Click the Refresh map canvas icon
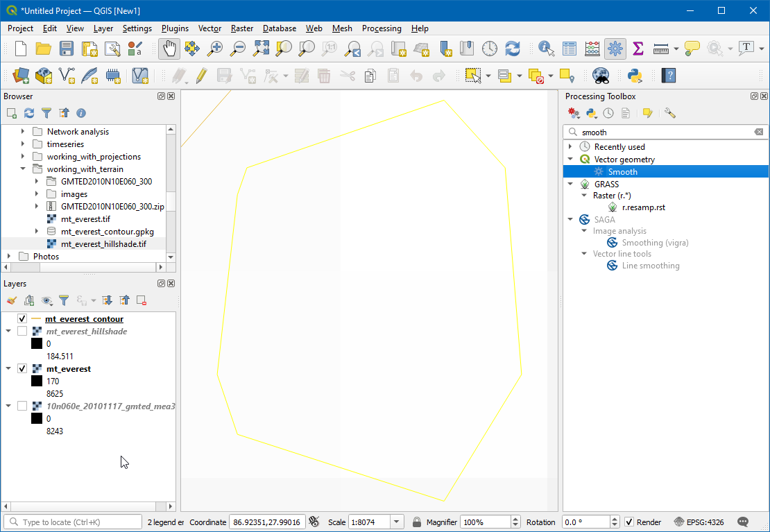 point(513,49)
